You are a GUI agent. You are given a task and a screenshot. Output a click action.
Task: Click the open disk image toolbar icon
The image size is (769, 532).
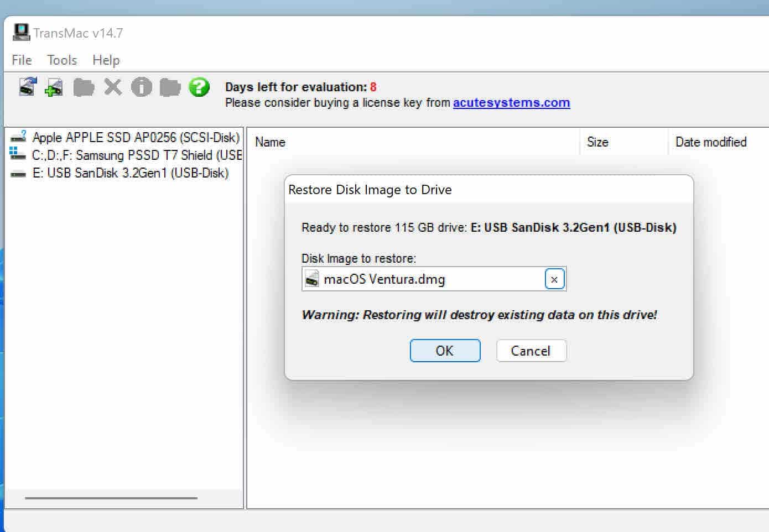click(x=28, y=87)
